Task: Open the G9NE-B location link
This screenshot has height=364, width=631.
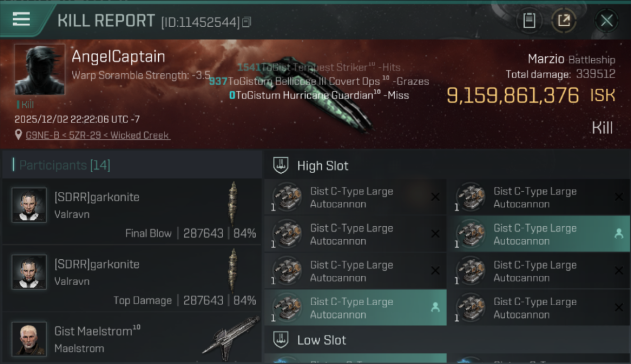Action: tap(98, 135)
